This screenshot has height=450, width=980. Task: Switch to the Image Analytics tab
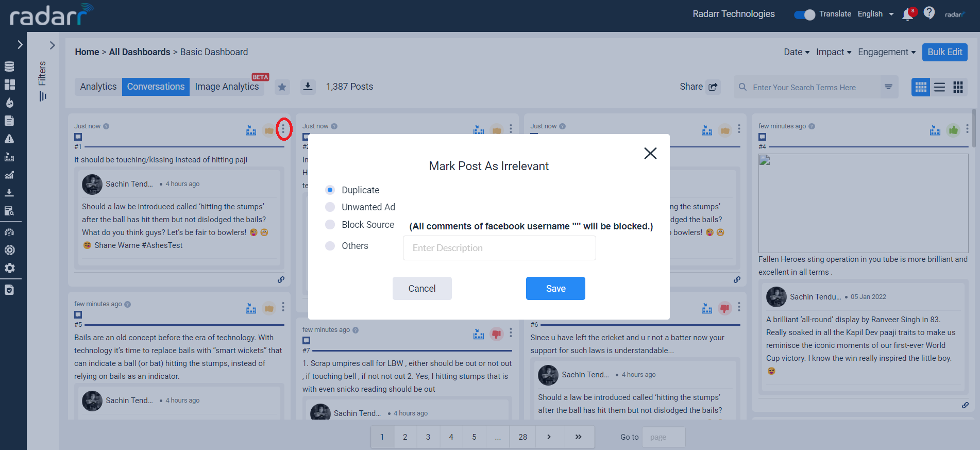coord(227,87)
